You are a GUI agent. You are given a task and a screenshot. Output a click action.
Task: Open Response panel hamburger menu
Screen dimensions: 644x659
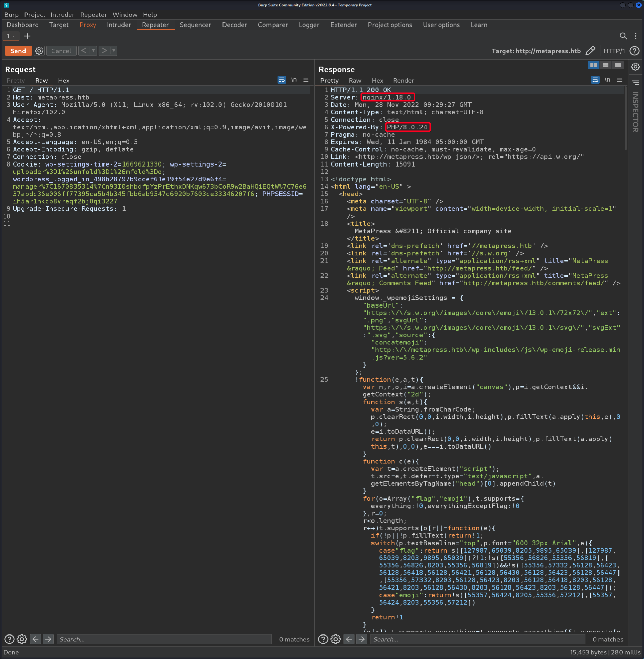(x=619, y=80)
